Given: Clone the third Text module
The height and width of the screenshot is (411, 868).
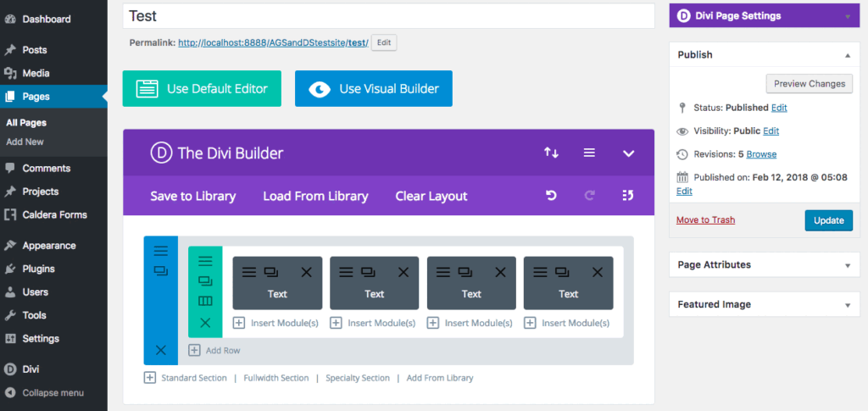Looking at the screenshot, I should pos(465,272).
